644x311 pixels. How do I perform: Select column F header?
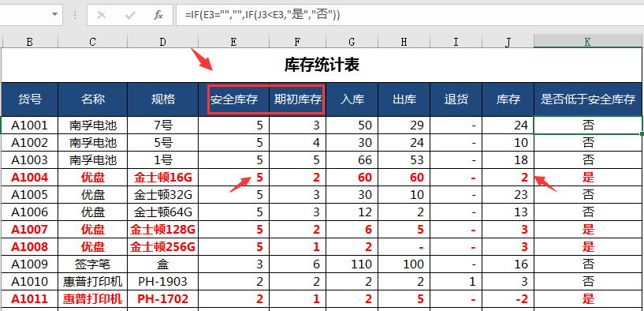coord(298,41)
